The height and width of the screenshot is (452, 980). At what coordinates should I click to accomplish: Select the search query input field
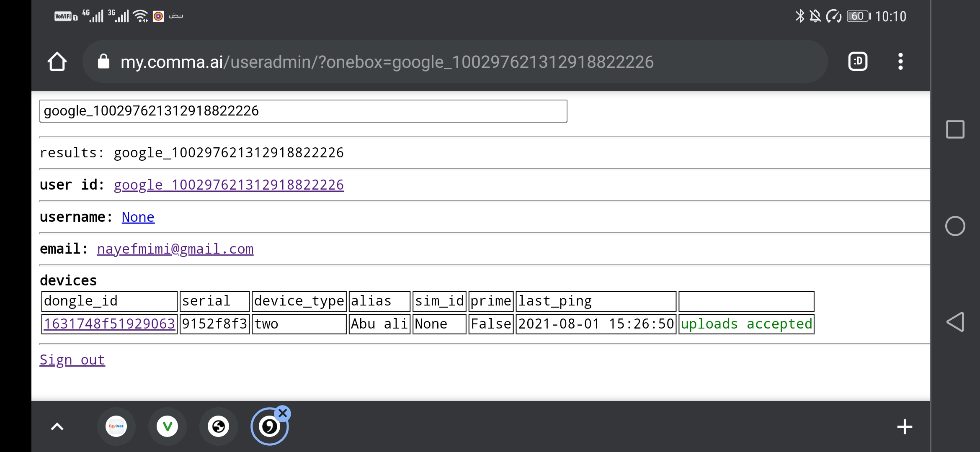click(303, 110)
